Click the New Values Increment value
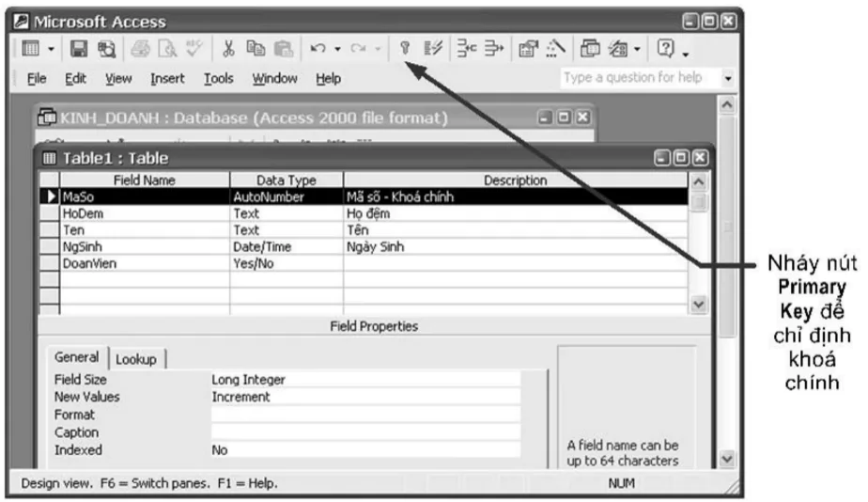868x502 pixels. pyautogui.click(x=365, y=398)
